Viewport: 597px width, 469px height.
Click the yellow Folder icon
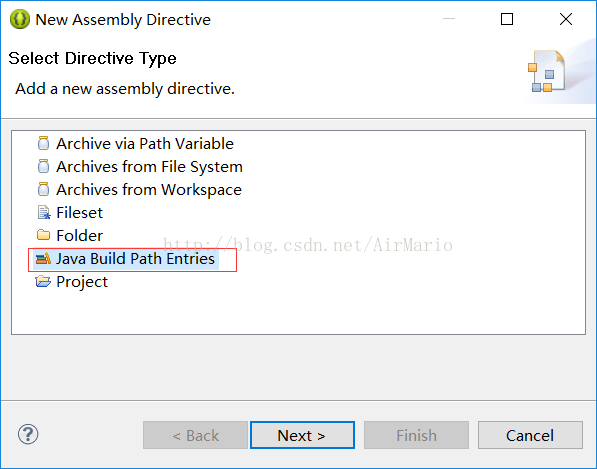tap(43, 235)
